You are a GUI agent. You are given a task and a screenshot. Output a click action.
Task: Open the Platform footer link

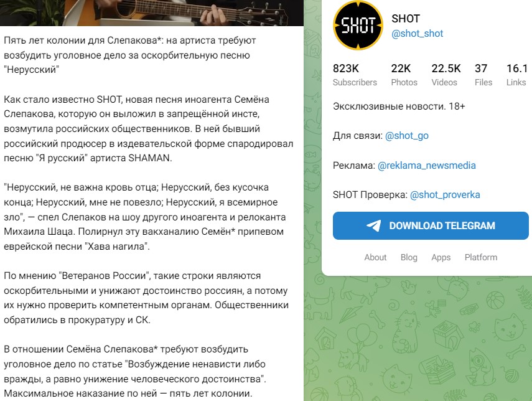point(481,257)
